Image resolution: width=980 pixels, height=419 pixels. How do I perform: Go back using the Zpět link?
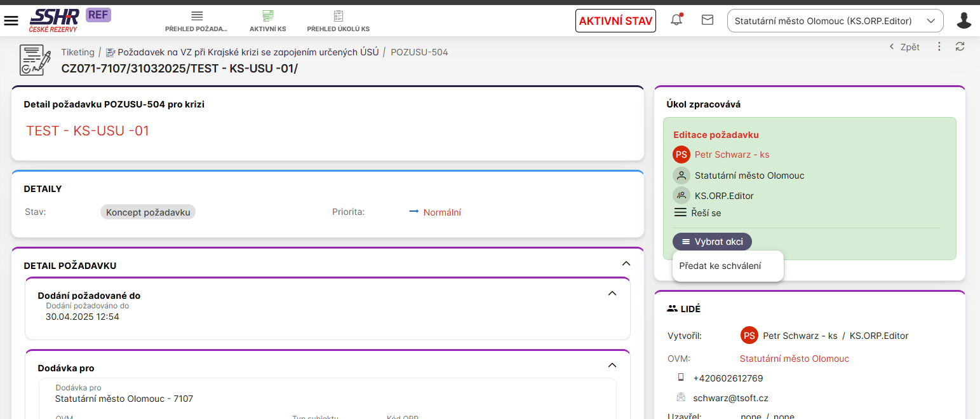pyautogui.click(x=904, y=47)
